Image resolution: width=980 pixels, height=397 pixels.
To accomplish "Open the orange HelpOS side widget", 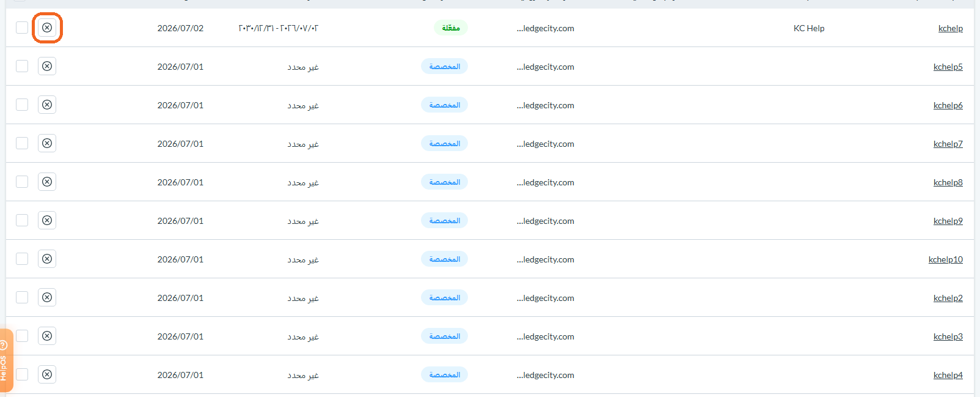I will pyautogui.click(x=5, y=361).
